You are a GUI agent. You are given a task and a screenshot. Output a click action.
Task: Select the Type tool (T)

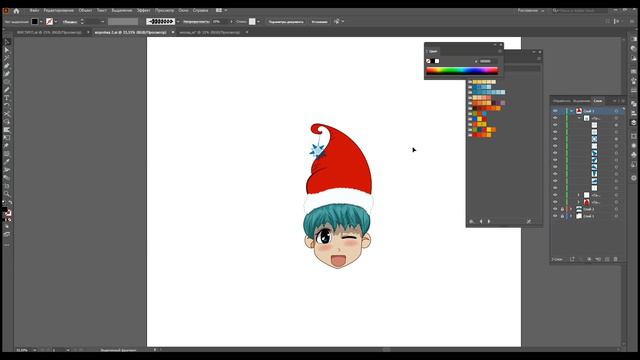7,98
